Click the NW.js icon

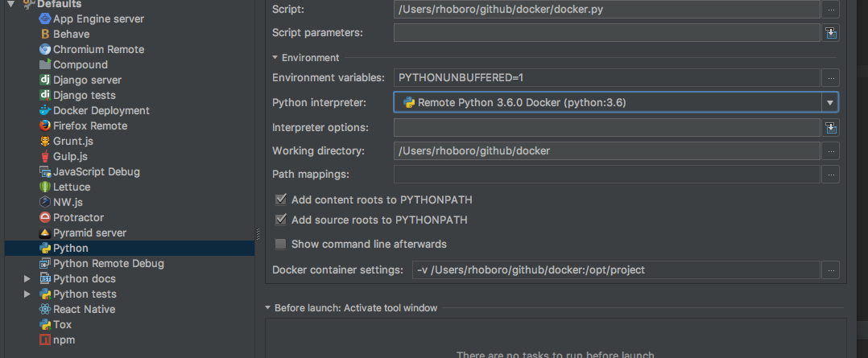[45, 203]
